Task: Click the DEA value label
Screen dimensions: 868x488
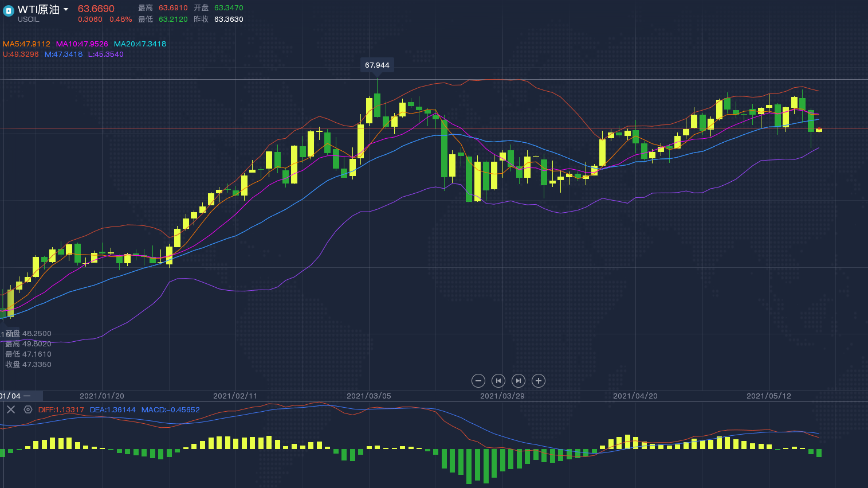Action: pyautogui.click(x=113, y=410)
